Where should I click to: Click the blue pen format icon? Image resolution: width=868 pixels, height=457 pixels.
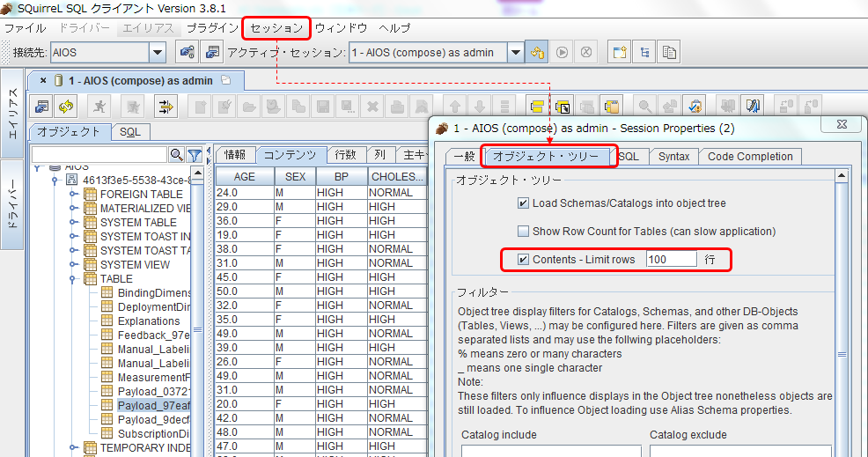pos(753,106)
